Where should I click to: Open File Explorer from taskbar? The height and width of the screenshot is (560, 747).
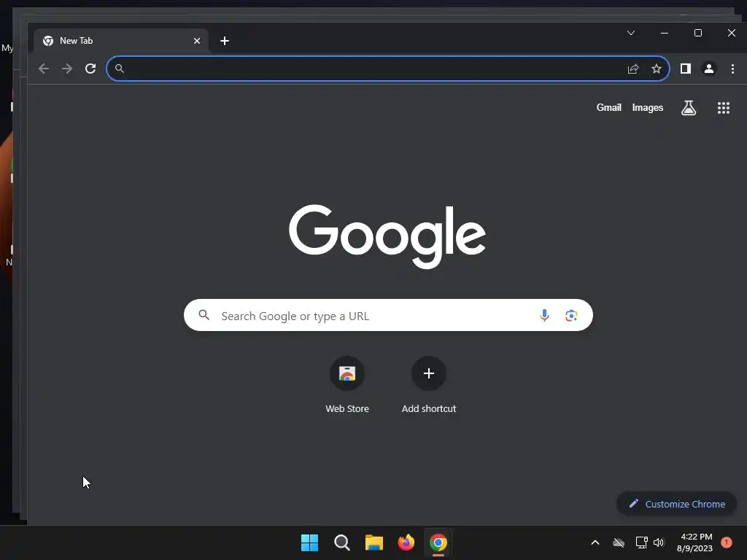374,542
